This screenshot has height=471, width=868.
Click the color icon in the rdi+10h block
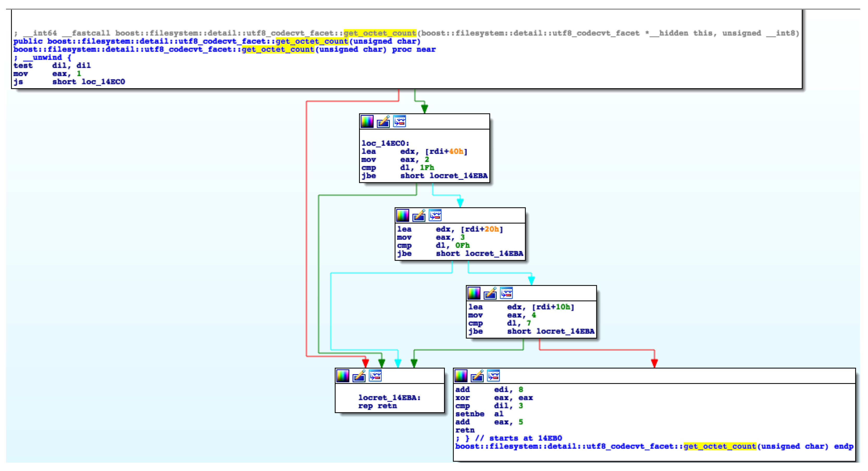pos(474,293)
